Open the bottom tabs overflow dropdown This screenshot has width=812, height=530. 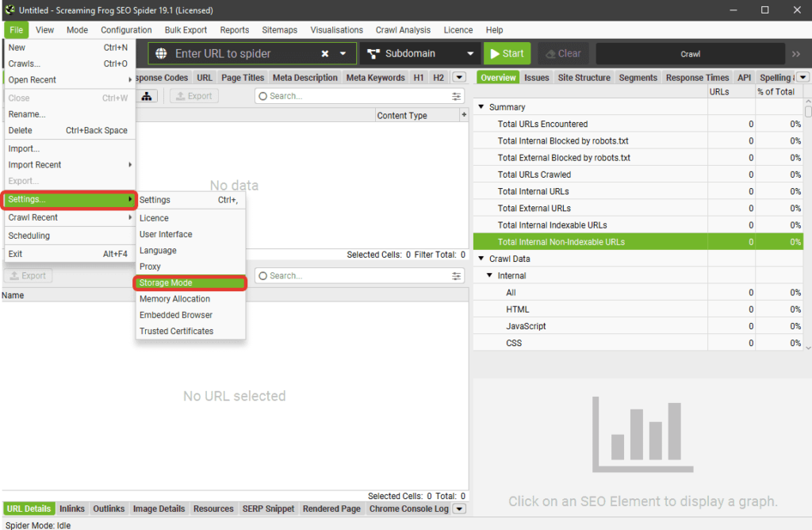click(459, 509)
